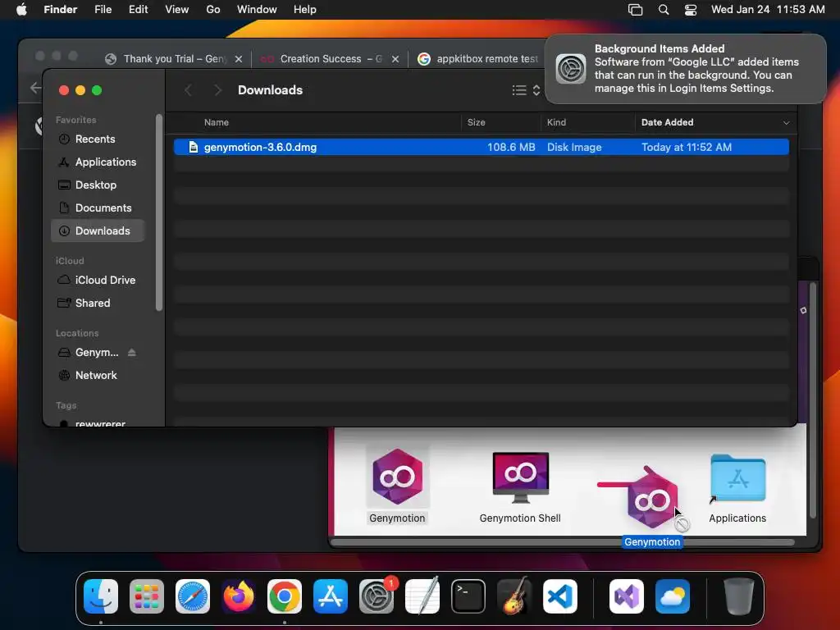
Task: Sort by the Size column header
Action: 477,123
